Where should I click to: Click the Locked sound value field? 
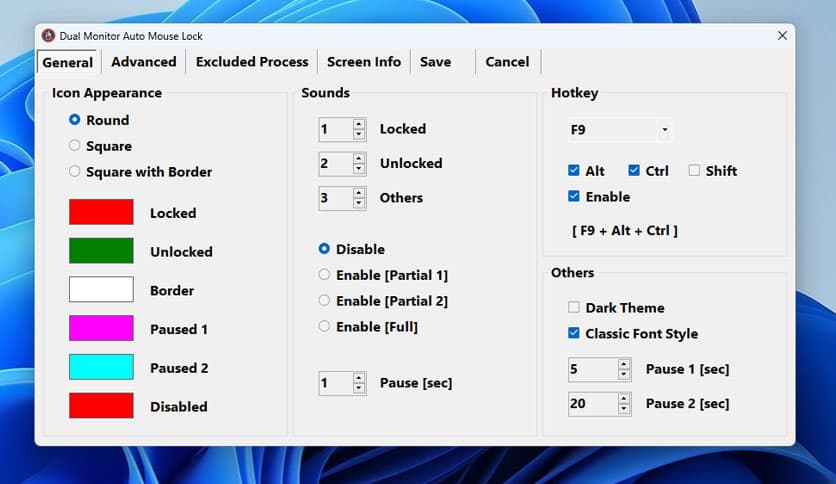click(336, 129)
